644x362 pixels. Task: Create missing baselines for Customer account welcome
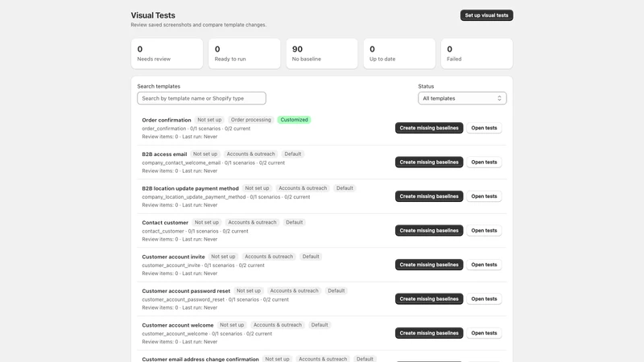[429, 333]
